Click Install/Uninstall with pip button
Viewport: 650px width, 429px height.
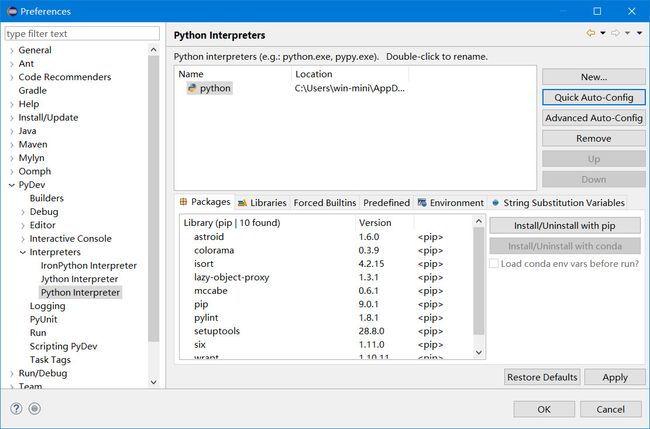(x=565, y=225)
